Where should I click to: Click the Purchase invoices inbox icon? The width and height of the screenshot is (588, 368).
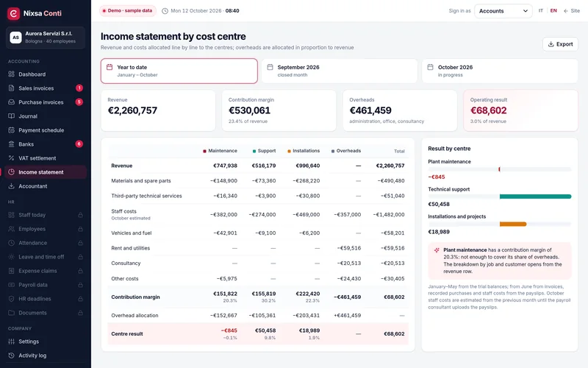coord(11,102)
